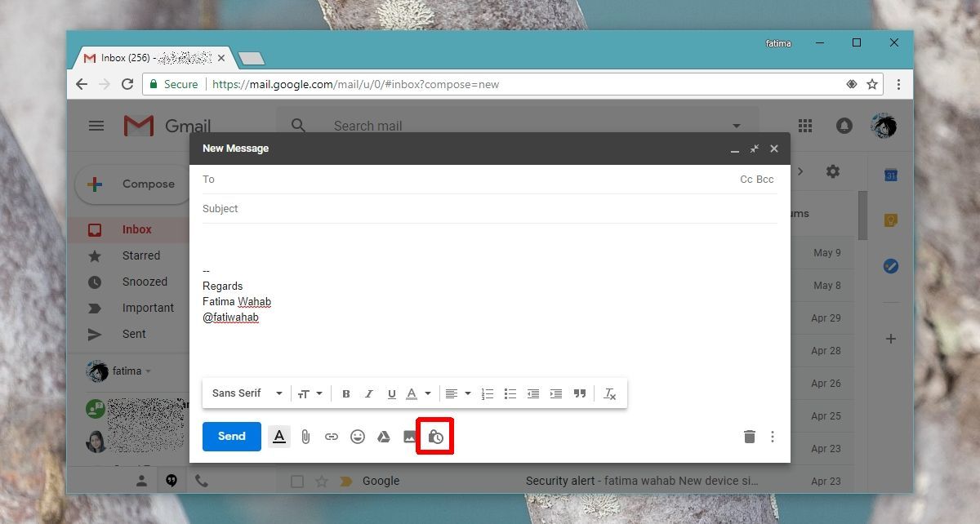This screenshot has height=524, width=980.
Task: Insert link using chain icon
Action: coord(332,437)
